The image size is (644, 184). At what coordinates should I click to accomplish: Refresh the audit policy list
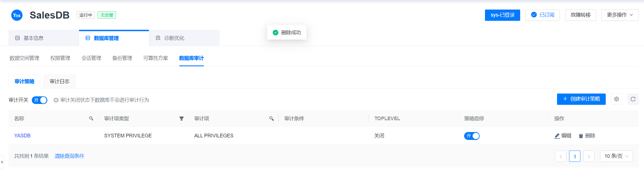point(633,99)
